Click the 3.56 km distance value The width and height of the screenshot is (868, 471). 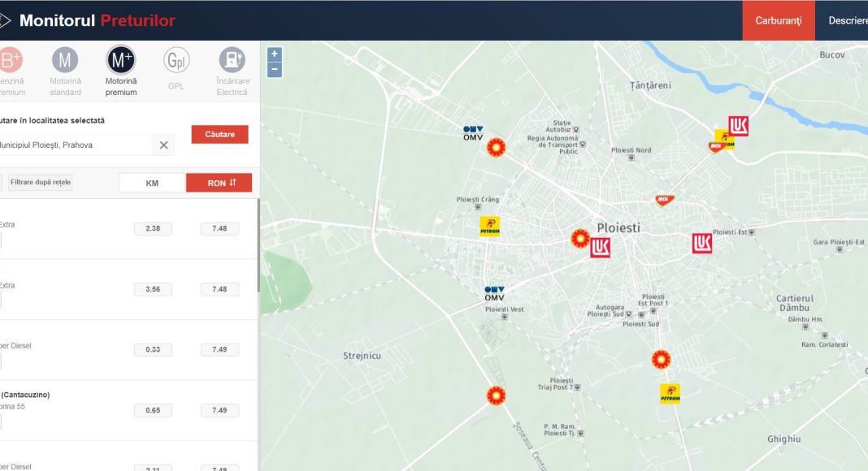tap(153, 289)
